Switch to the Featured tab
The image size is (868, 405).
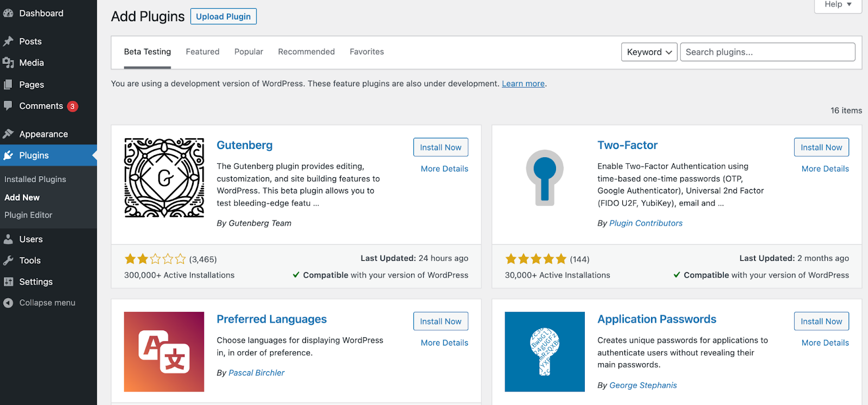202,52
